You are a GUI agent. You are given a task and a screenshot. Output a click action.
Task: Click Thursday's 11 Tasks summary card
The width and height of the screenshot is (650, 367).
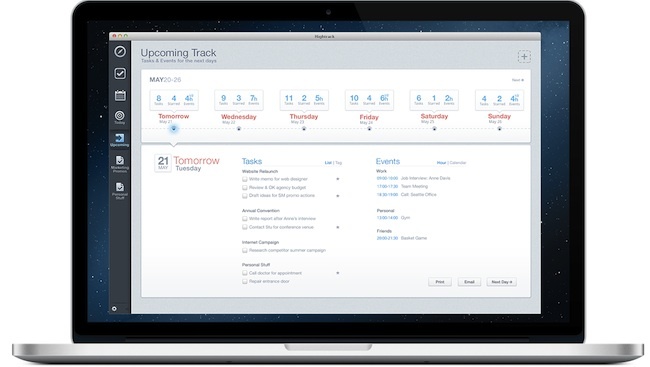(304, 100)
